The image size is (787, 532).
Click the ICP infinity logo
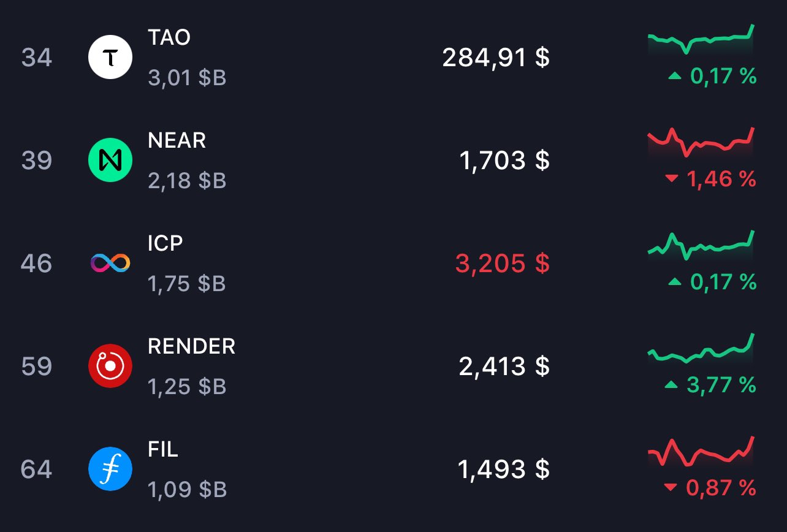110,264
